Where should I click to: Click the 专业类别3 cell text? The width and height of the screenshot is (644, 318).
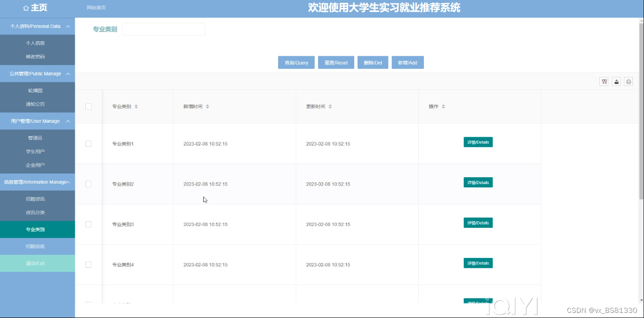(123, 224)
